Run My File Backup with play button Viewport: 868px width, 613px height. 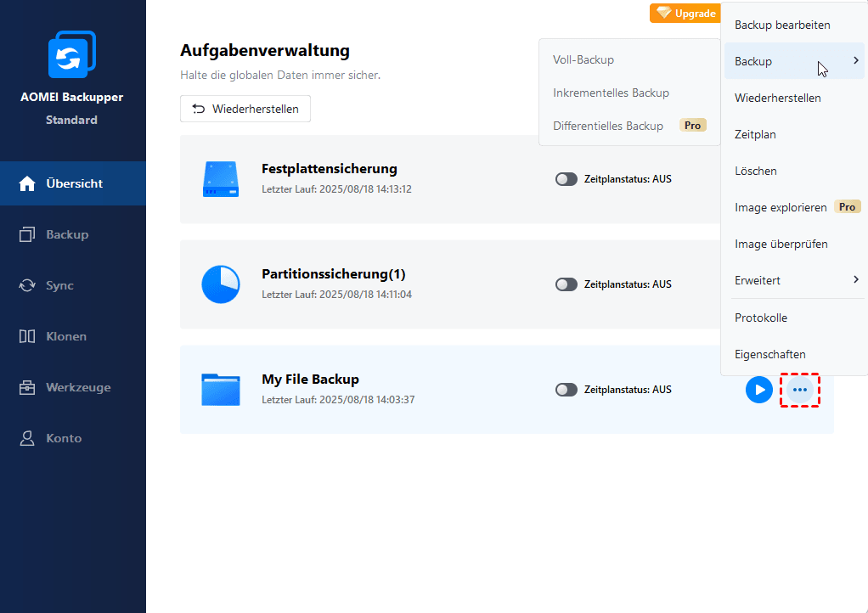point(759,390)
